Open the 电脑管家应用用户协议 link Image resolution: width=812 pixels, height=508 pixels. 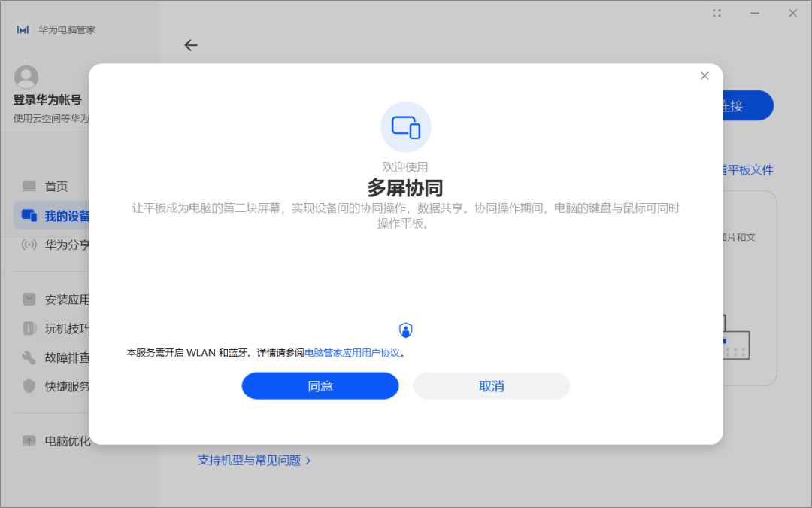coord(352,353)
